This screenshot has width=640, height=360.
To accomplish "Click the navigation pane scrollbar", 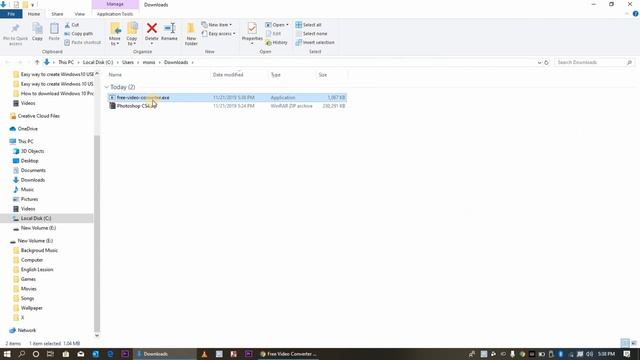I will click(x=97, y=233).
